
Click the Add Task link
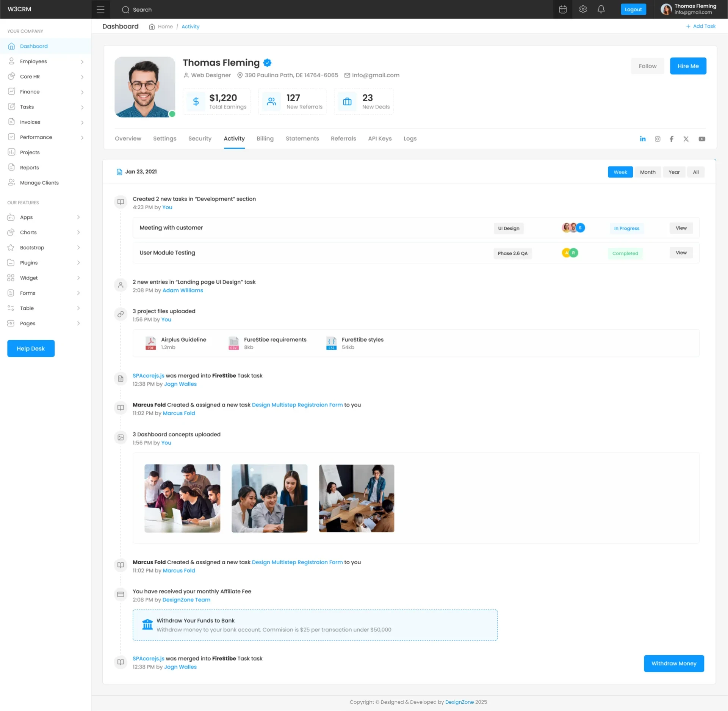701,27
